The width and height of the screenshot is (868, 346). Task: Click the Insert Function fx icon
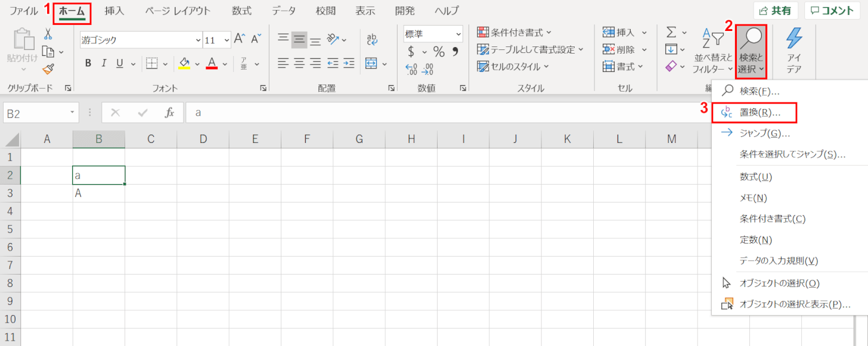click(169, 113)
